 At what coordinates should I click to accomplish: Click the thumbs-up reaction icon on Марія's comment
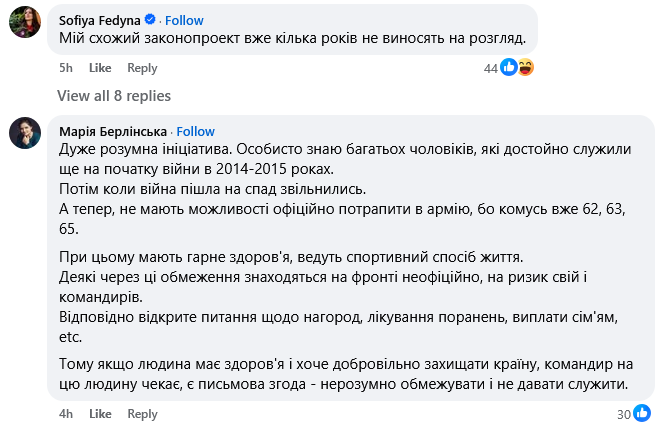pos(640,414)
